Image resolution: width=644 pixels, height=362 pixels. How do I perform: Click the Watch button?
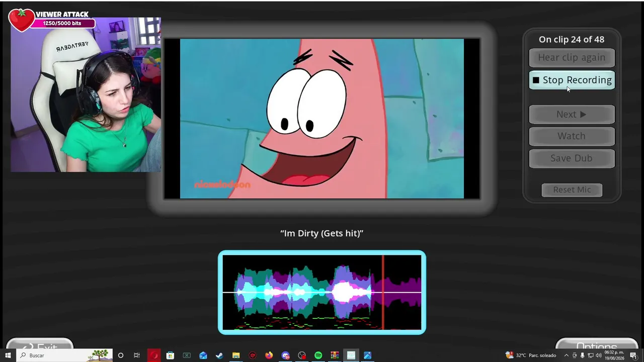pos(572,136)
